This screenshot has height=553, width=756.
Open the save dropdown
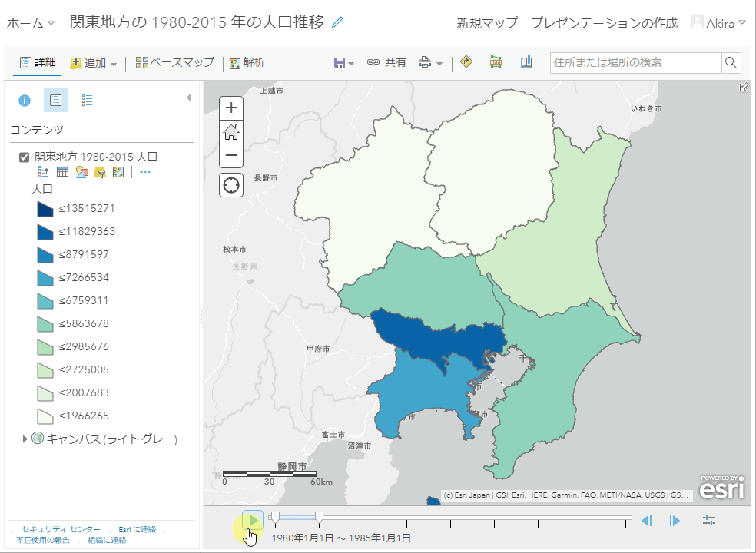pos(343,63)
